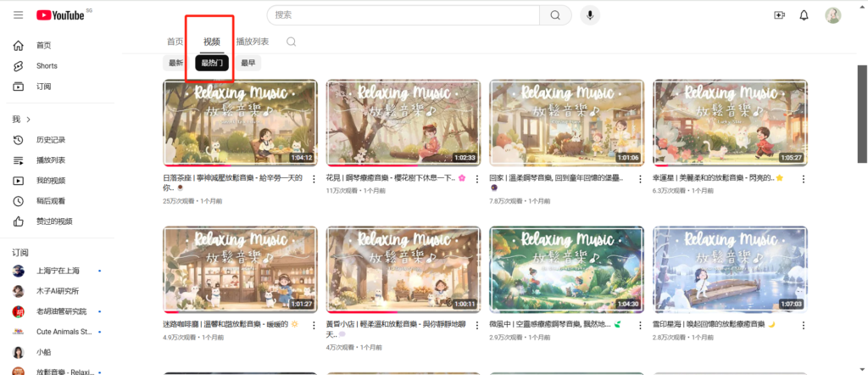Viewport: 868px width, 375px height.
Task: Open title 迷路咖啡廳 | 溫馨和諧放鬆音樂
Action: pos(231,325)
